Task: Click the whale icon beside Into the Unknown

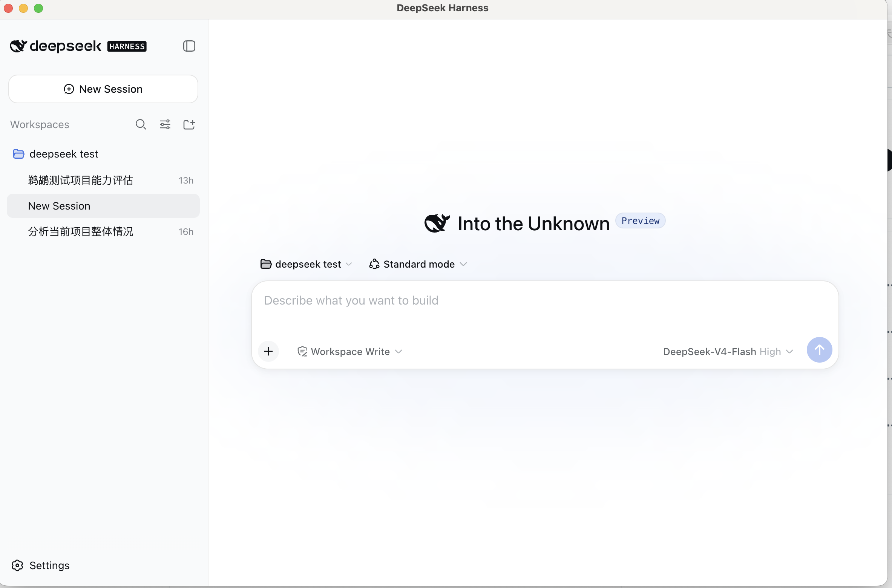Action: click(437, 223)
